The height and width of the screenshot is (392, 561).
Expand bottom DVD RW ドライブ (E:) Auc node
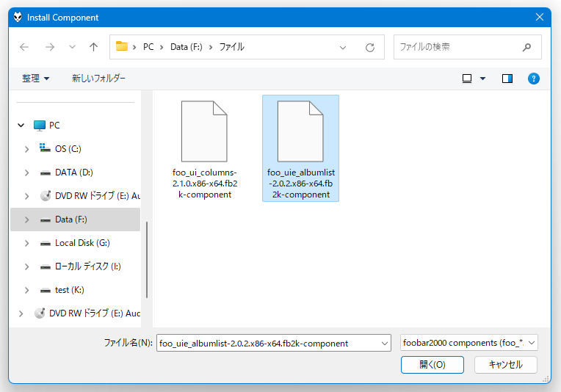point(21,313)
